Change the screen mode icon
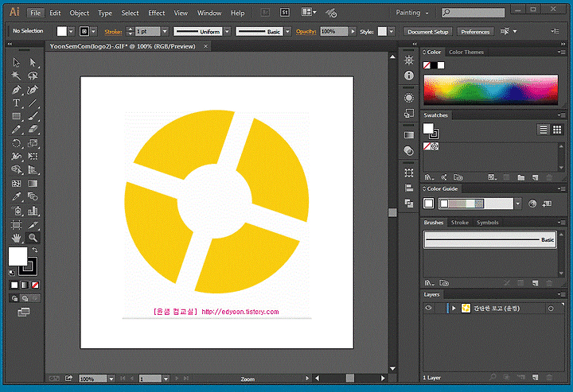The image size is (573, 392). (x=24, y=312)
